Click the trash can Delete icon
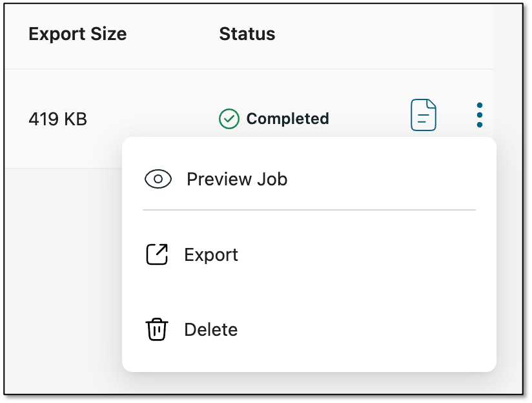Screen dimensions: 532x403 click(157, 329)
